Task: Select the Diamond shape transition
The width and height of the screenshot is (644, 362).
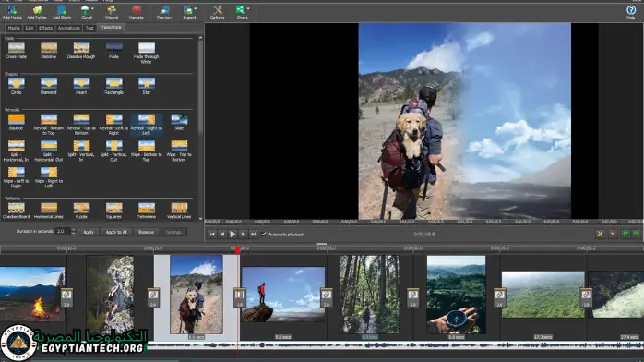Action: pyautogui.click(x=49, y=86)
